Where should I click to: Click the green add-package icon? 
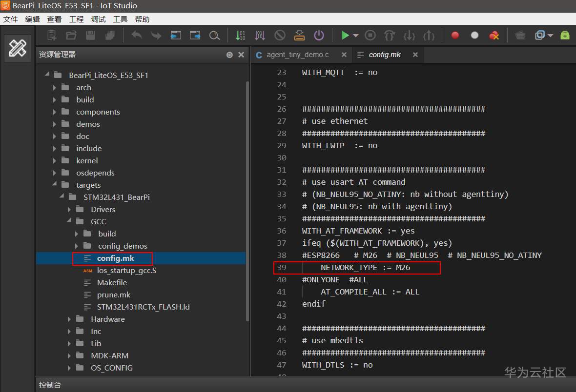[565, 35]
